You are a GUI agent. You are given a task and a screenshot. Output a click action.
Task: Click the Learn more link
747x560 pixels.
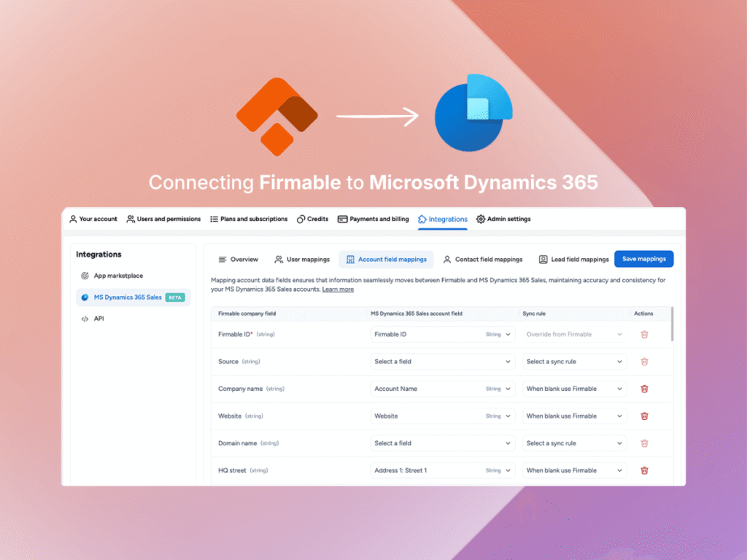coord(337,289)
